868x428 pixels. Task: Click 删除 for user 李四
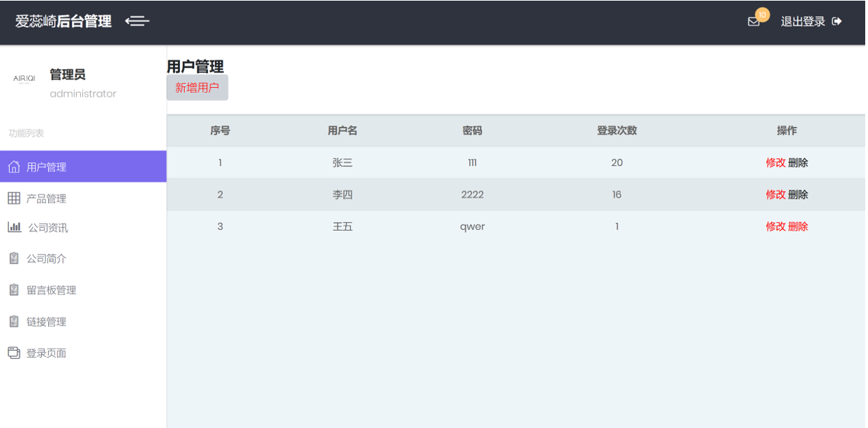798,194
